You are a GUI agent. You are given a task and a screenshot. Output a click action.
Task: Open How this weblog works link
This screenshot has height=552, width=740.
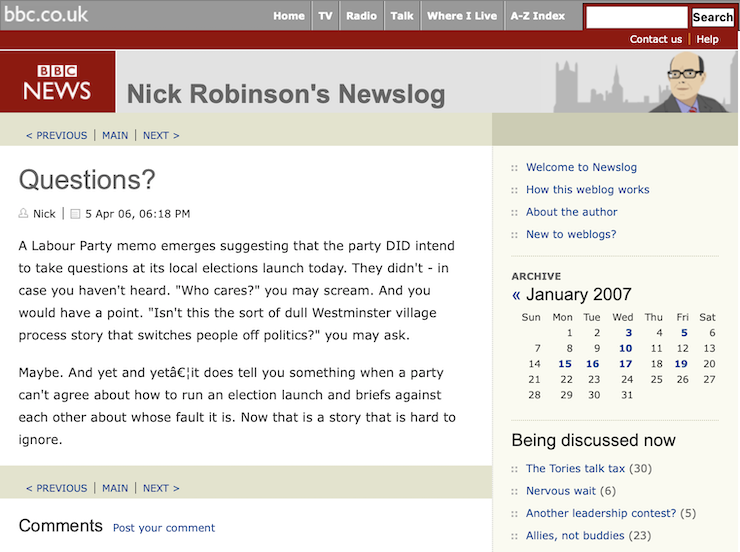(x=588, y=189)
